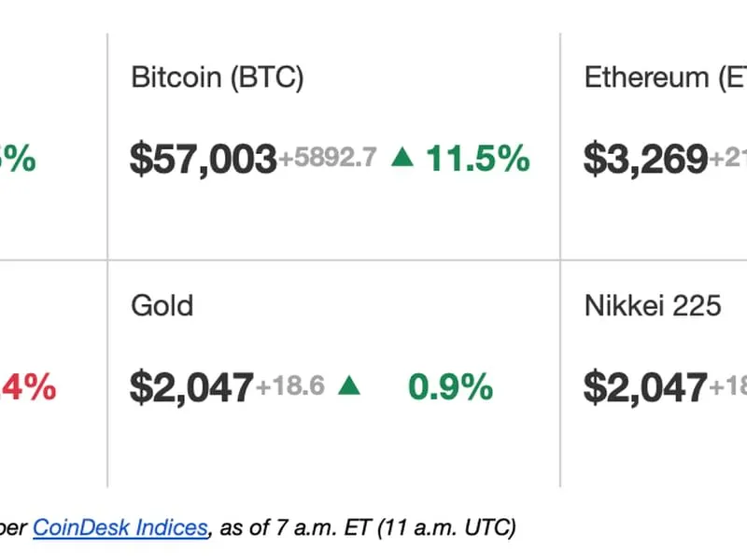Click the green up arrow beside Bitcoin's 11.5%

pos(402,159)
